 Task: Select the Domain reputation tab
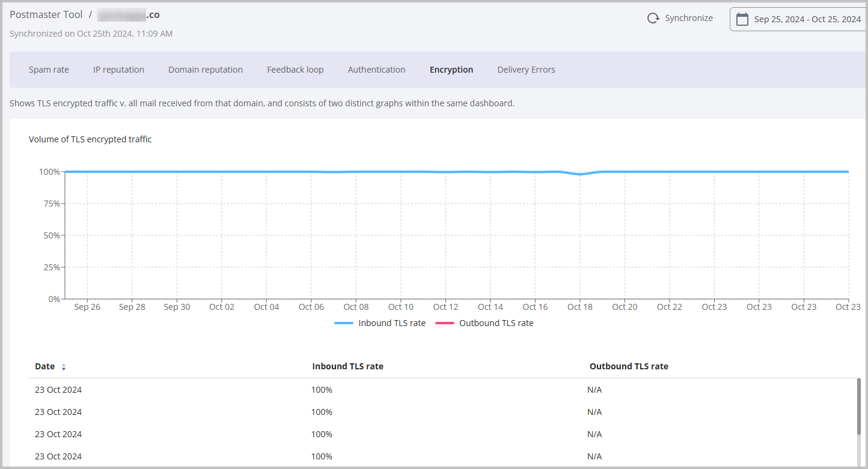(x=206, y=70)
